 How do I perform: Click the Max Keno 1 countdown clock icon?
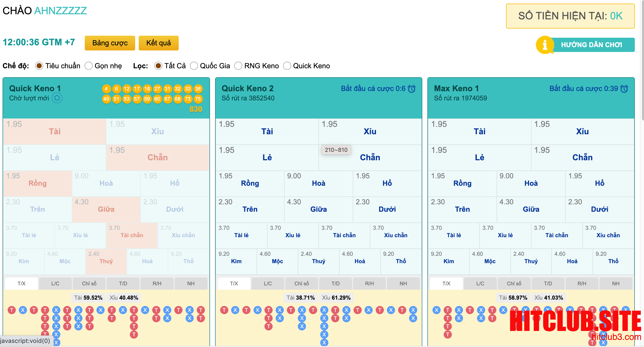point(624,89)
